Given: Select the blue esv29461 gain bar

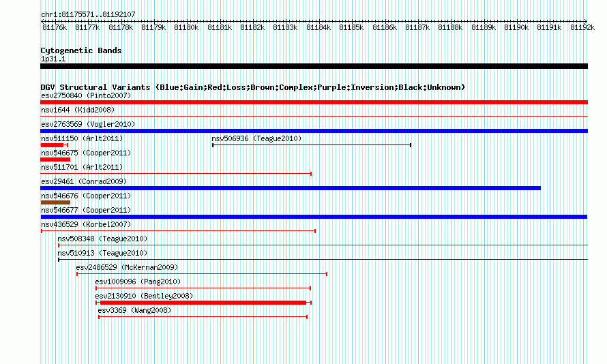Looking at the screenshot, I should (x=291, y=188).
